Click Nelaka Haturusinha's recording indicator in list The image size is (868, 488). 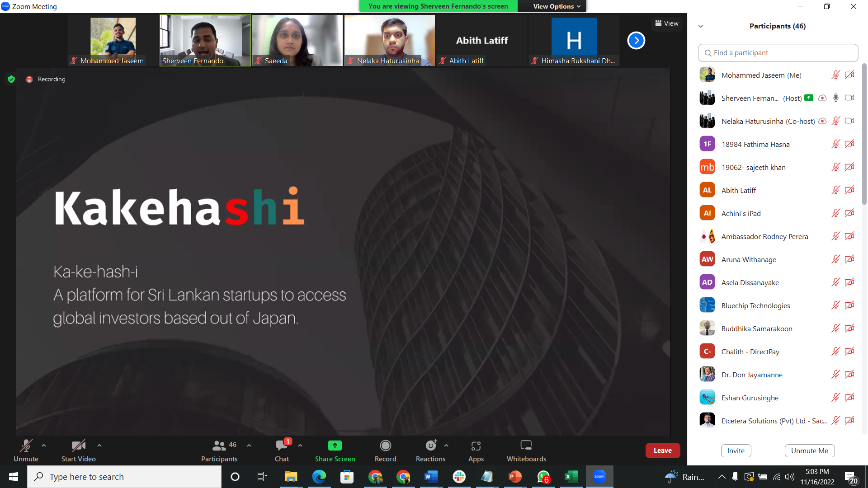(x=822, y=121)
